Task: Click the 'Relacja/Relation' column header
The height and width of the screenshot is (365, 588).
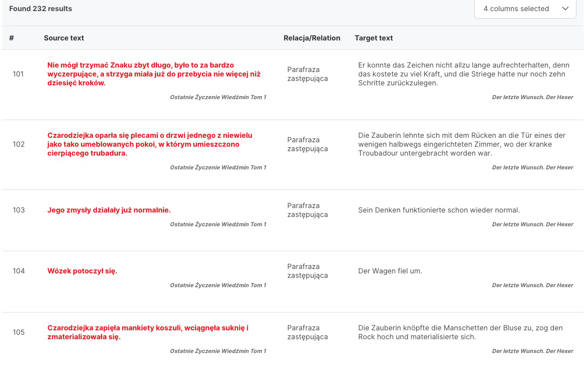Action: point(312,38)
